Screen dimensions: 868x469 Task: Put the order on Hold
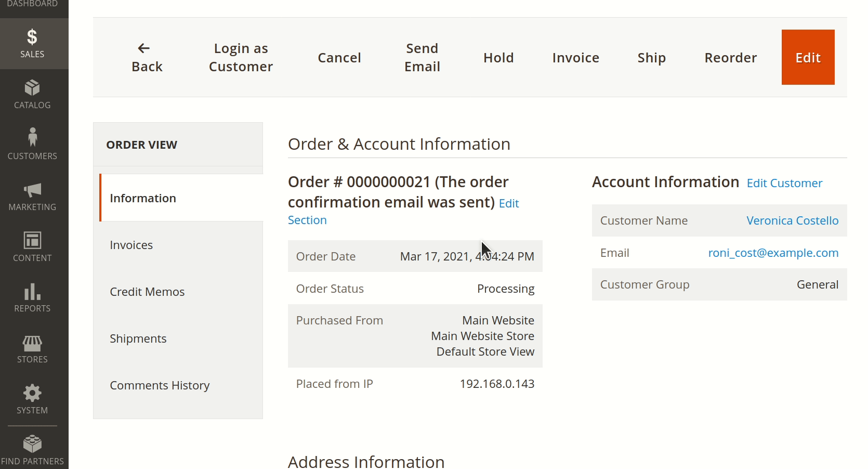pos(498,58)
